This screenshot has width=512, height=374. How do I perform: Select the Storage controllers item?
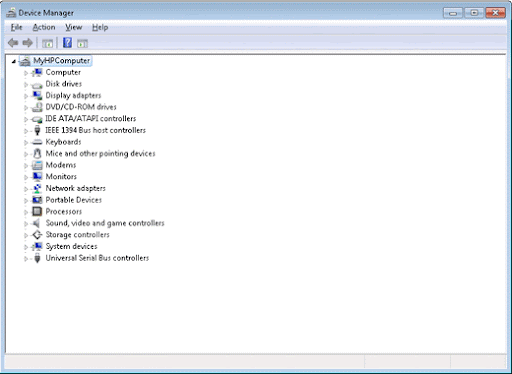77,235
